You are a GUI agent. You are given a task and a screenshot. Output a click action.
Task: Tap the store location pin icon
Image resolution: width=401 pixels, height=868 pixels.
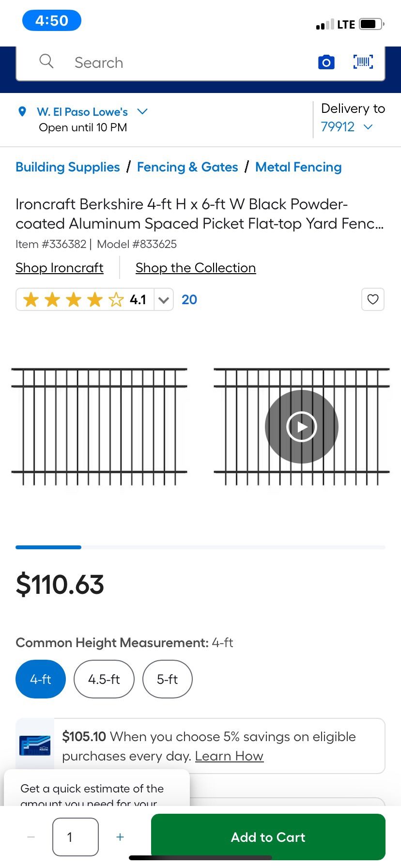coord(22,112)
